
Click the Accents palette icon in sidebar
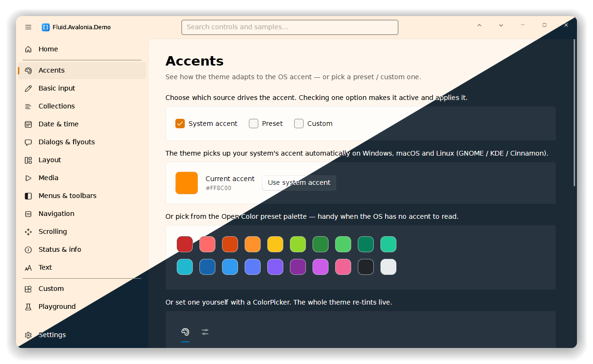28,70
